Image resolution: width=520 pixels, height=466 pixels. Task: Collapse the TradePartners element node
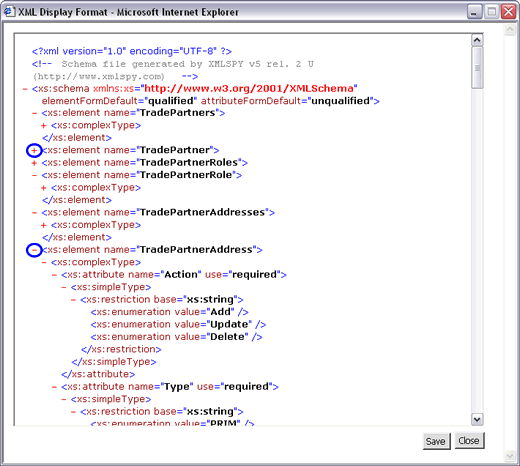pyautogui.click(x=34, y=113)
